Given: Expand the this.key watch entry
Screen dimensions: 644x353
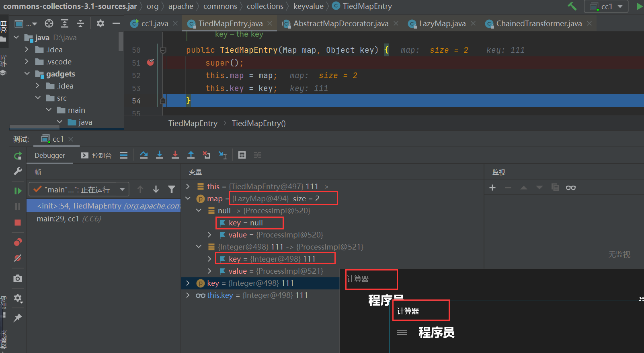Looking at the screenshot, I should point(188,295).
